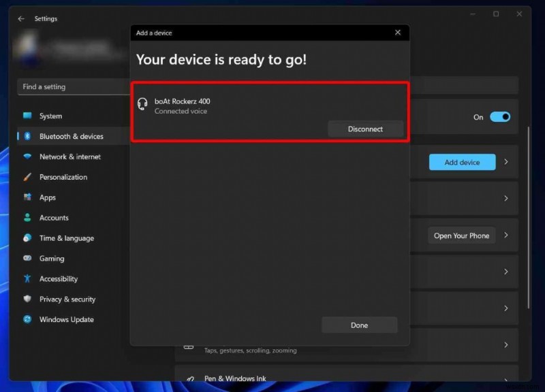Click the Apps icon in sidebar
The height and width of the screenshot is (392, 545).
coord(27,197)
